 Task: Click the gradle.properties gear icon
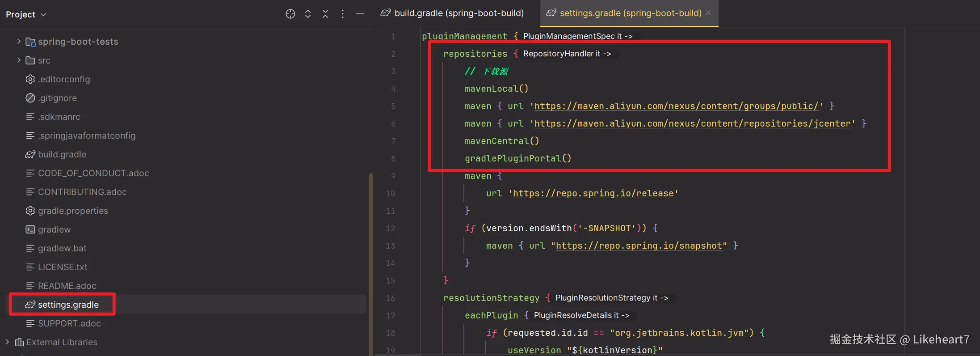point(30,211)
